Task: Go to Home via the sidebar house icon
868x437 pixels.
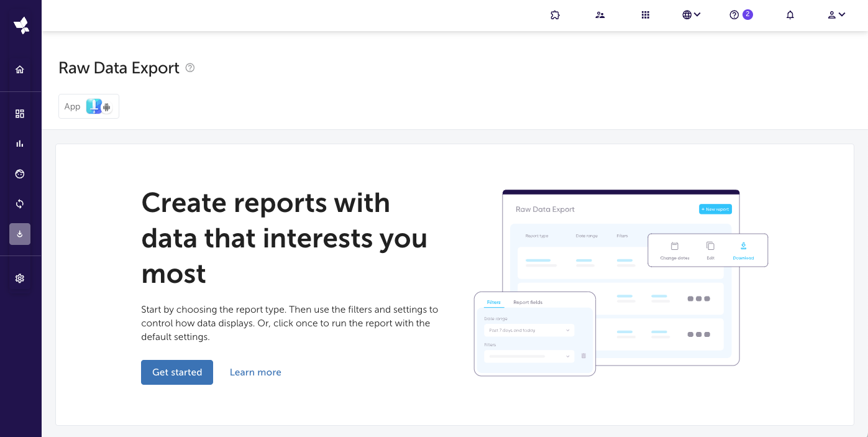Action: point(20,70)
